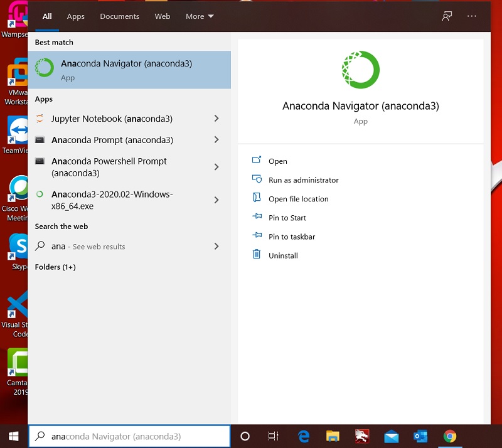The height and width of the screenshot is (448, 502).
Task: Expand the web results chevron for ana
Action: click(x=216, y=246)
